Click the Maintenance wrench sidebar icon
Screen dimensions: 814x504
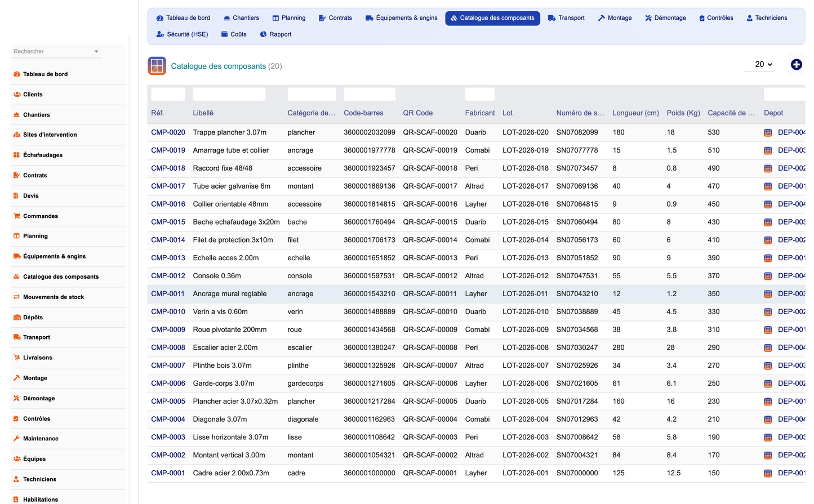click(x=17, y=439)
